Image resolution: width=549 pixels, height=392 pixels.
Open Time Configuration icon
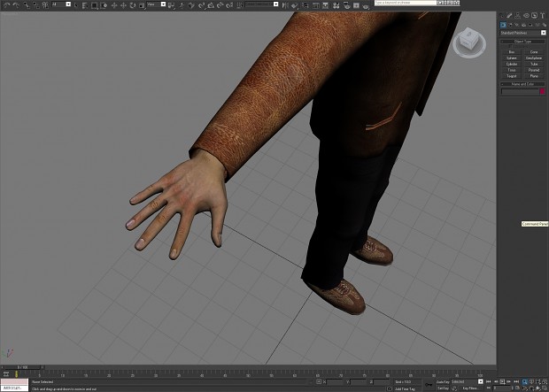pyautogui.click(x=517, y=388)
